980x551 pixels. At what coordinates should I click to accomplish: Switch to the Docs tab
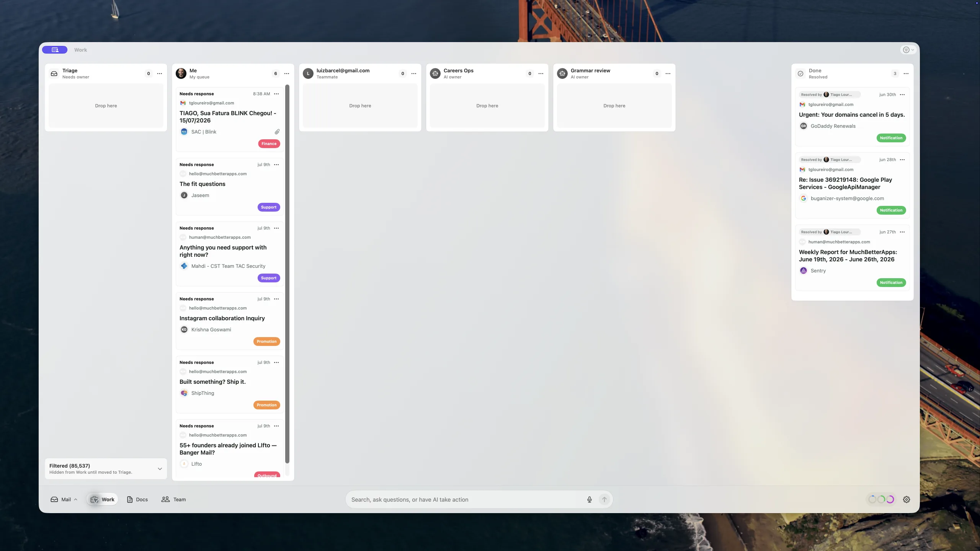pos(137,499)
